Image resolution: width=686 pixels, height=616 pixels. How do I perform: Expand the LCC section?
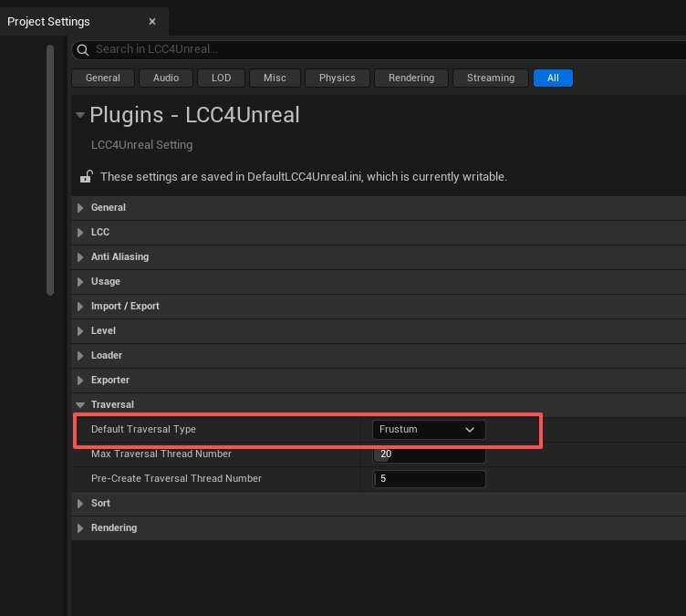click(x=80, y=233)
